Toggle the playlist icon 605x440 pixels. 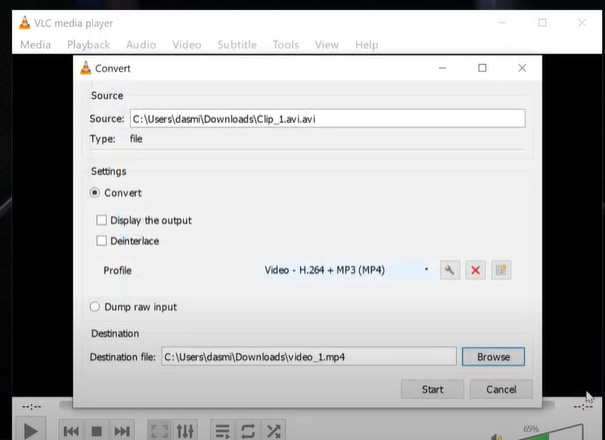click(223, 431)
